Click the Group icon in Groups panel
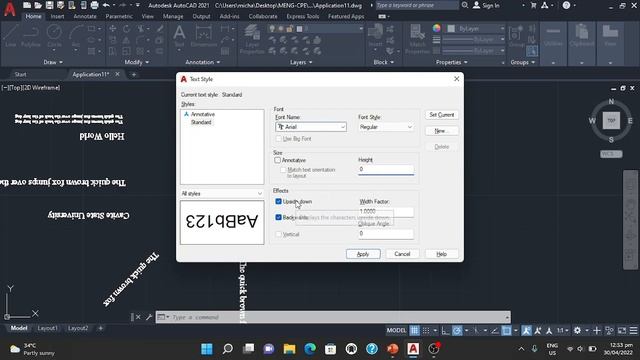Screen dimensions: 640x360 [x=516, y=36]
